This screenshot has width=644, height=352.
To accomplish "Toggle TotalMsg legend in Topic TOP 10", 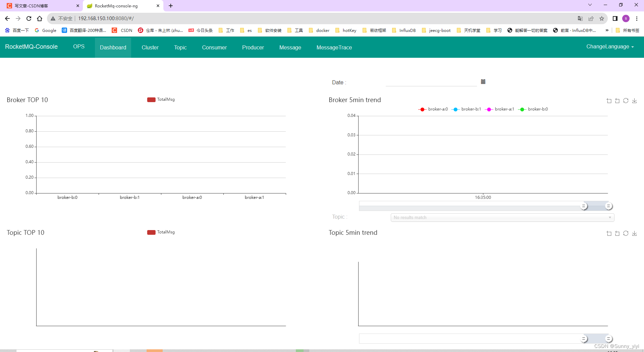I will coord(161,232).
